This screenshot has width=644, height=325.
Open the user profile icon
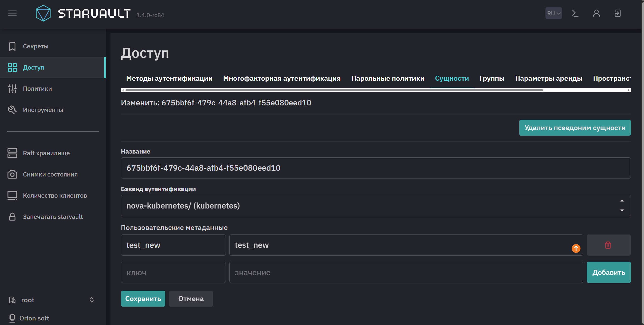(x=596, y=13)
